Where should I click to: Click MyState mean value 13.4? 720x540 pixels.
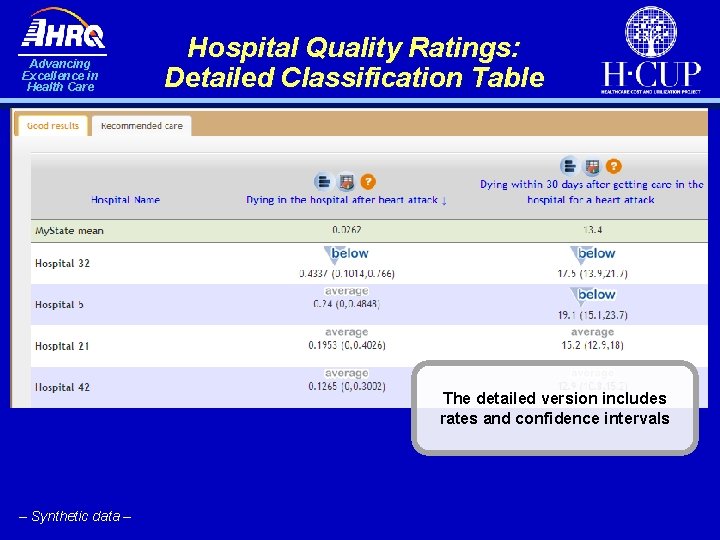(592, 230)
